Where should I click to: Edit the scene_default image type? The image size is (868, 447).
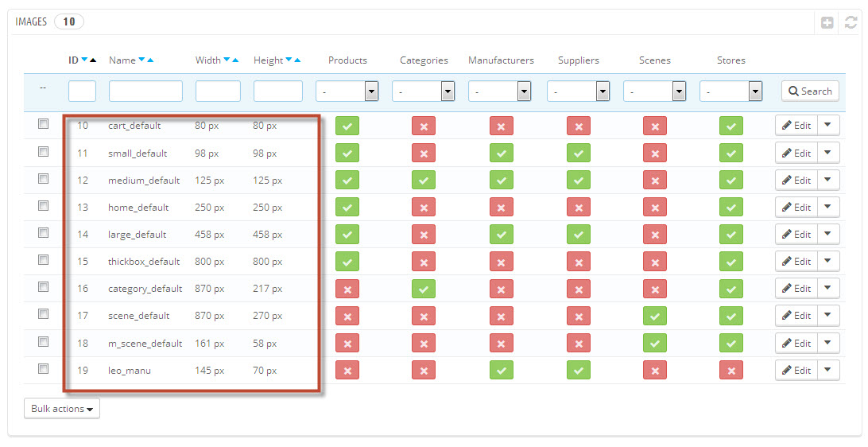[x=796, y=316]
